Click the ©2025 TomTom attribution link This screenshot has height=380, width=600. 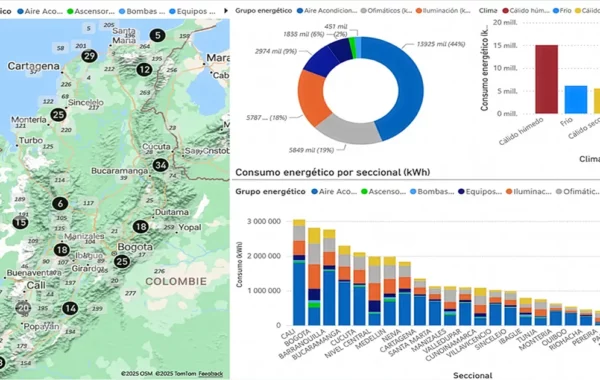(x=176, y=373)
